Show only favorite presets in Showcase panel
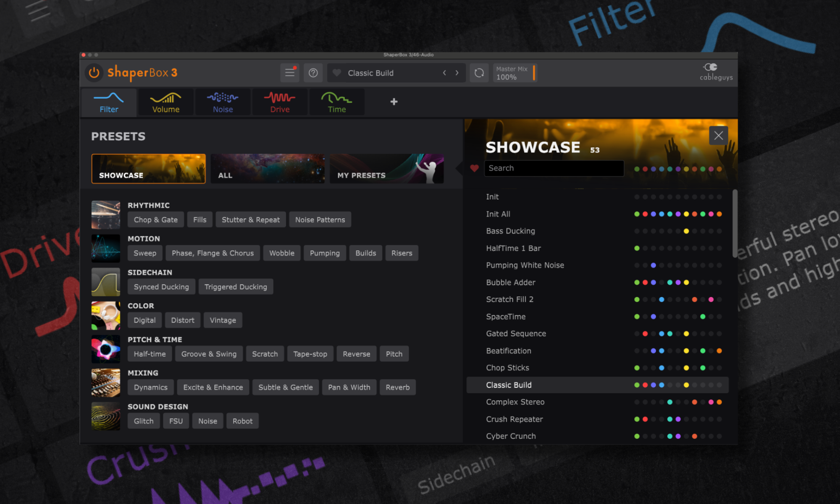 [474, 168]
